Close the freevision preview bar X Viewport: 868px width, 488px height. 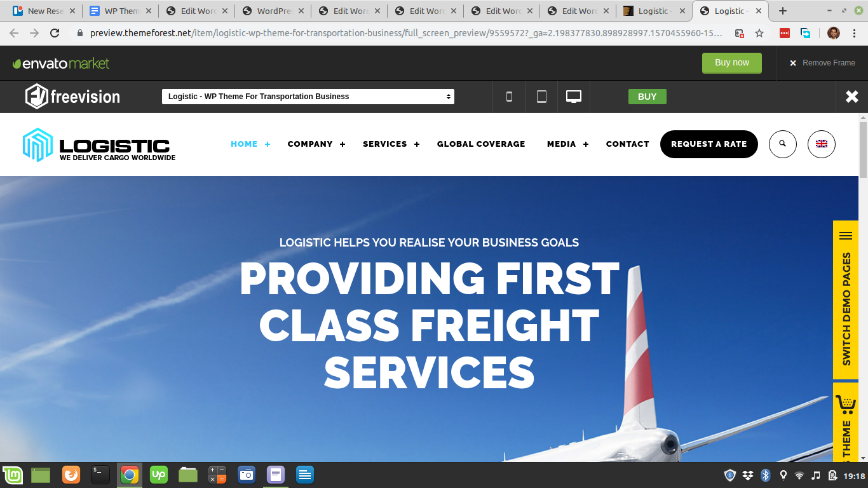coord(851,97)
